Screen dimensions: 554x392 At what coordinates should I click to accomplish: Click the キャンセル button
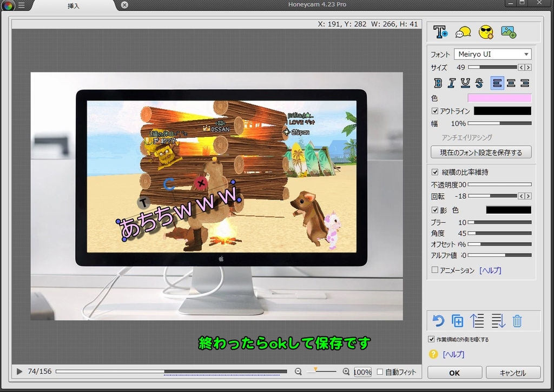tap(513, 373)
